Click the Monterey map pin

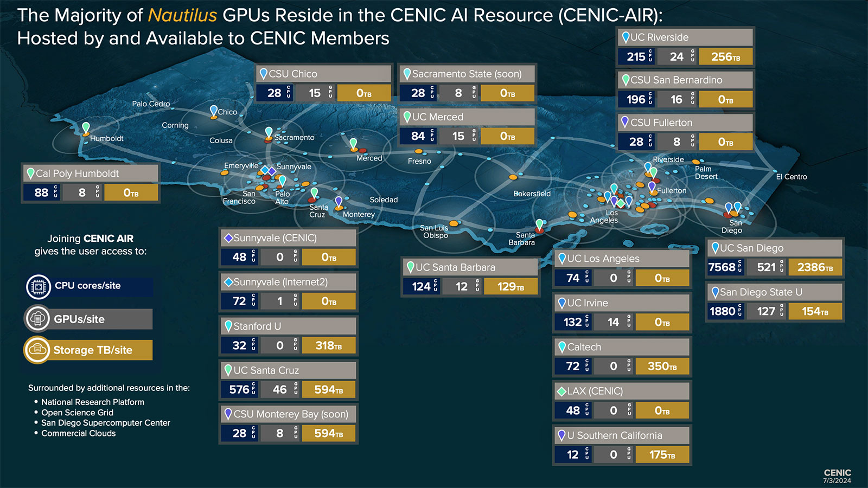coord(339,202)
